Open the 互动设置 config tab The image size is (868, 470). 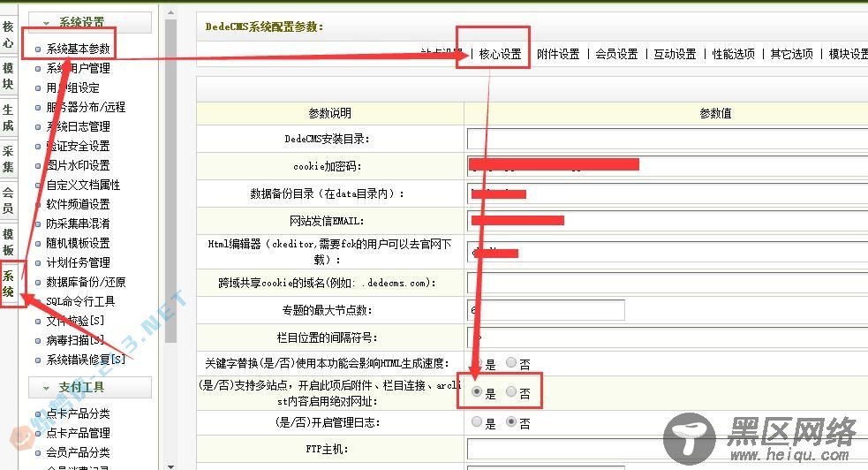click(675, 54)
